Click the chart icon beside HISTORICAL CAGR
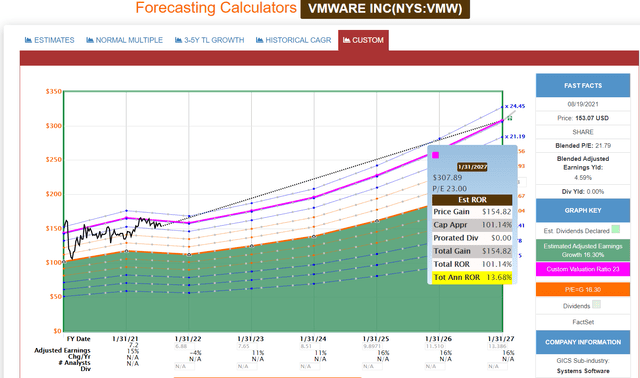640x378 pixels. point(260,40)
